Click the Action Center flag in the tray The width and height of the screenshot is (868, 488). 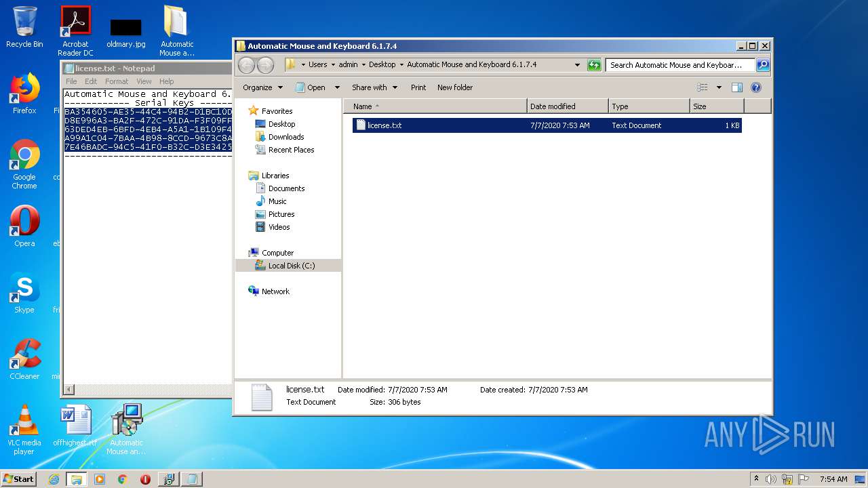pos(804,479)
